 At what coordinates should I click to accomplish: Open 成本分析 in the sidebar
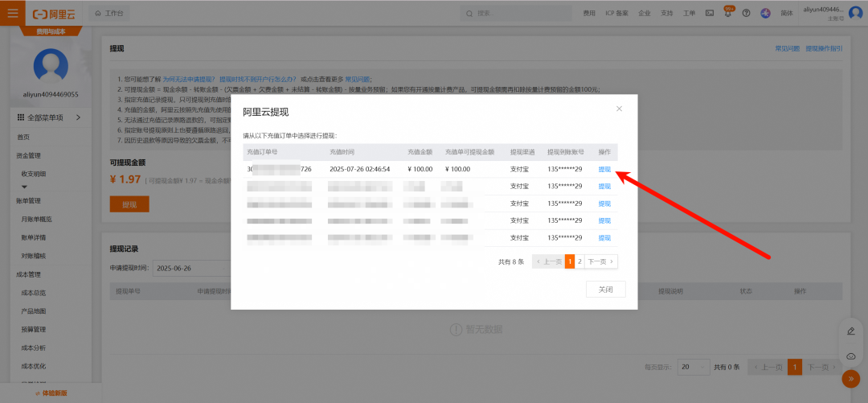pyautogui.click(x=34, y=347)
